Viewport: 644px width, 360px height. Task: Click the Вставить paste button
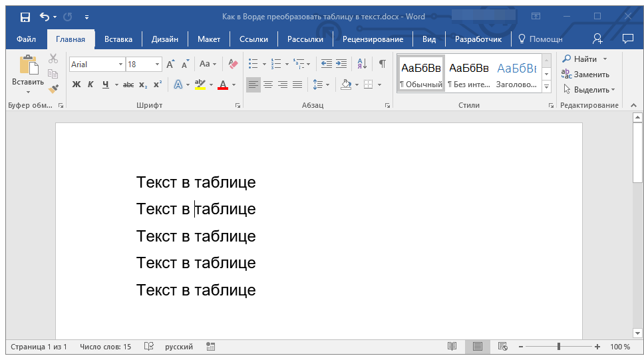pos(28,74)
